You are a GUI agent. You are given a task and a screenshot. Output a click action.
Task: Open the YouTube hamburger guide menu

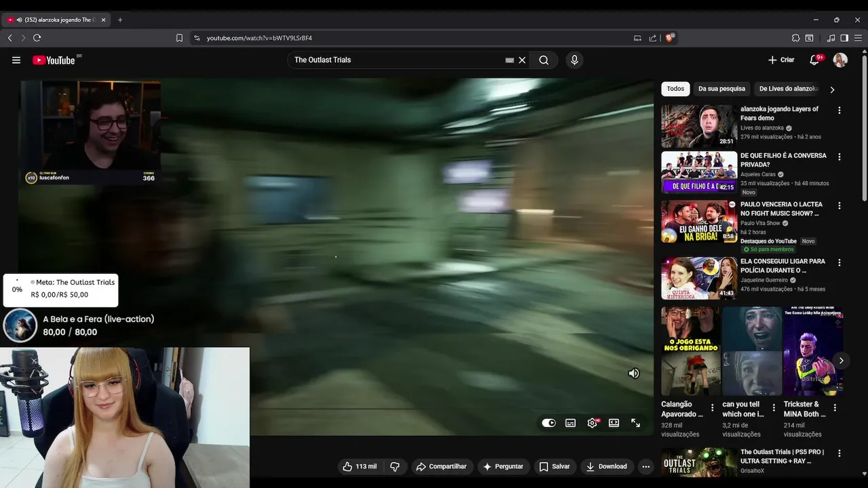point(16,60)
